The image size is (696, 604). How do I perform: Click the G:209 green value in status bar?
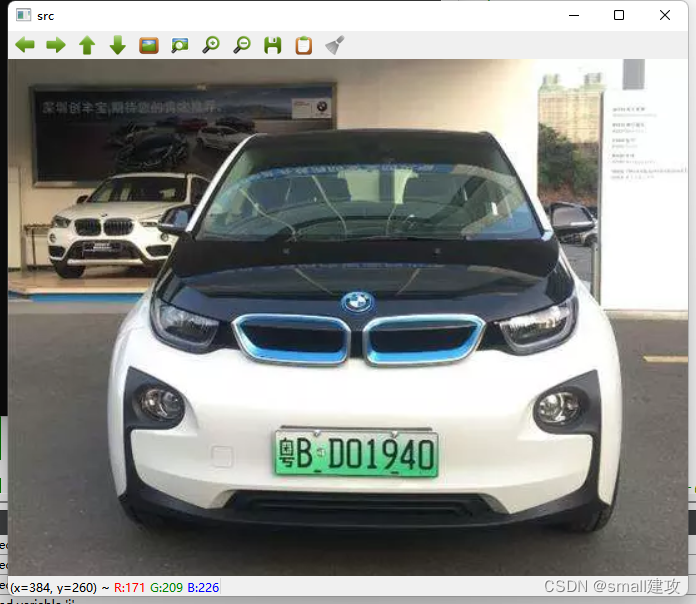coord(166,588)
